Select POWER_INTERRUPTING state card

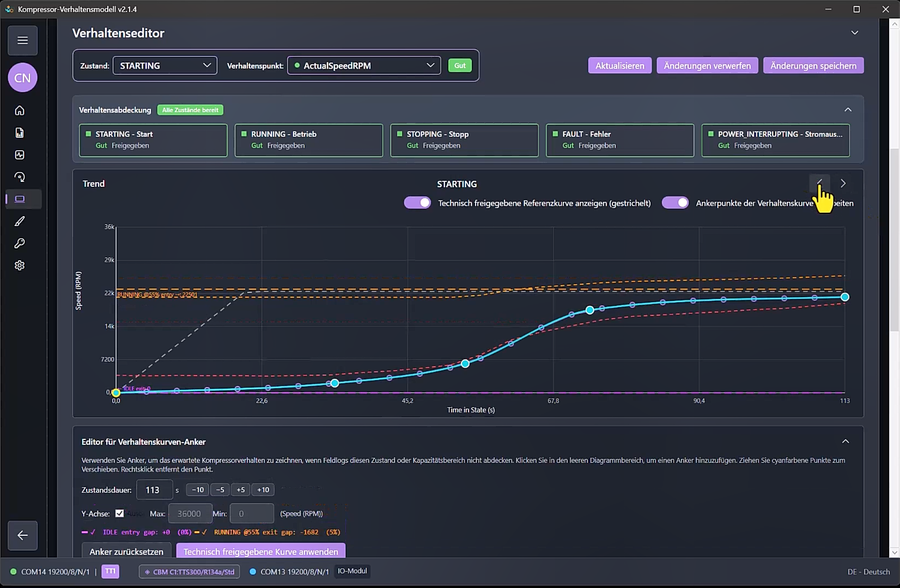(776, 140)
